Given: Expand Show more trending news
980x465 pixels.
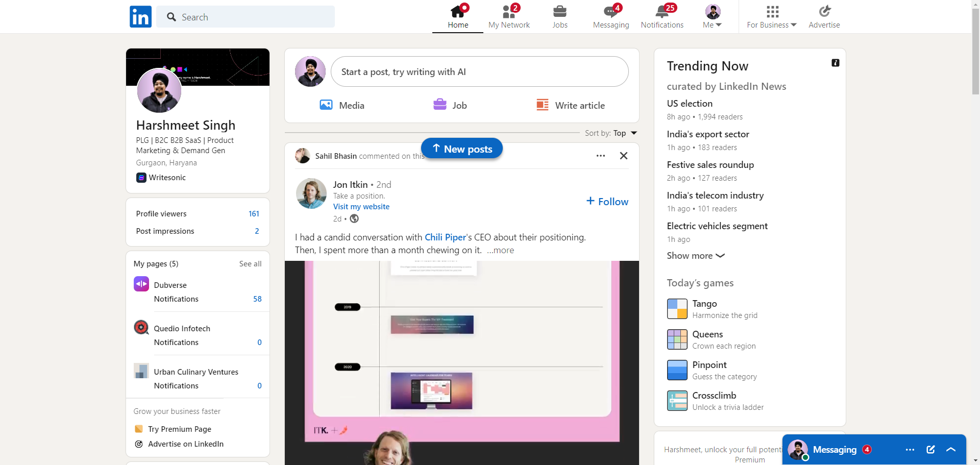Looking at the screenshot, I should (696, 256).
